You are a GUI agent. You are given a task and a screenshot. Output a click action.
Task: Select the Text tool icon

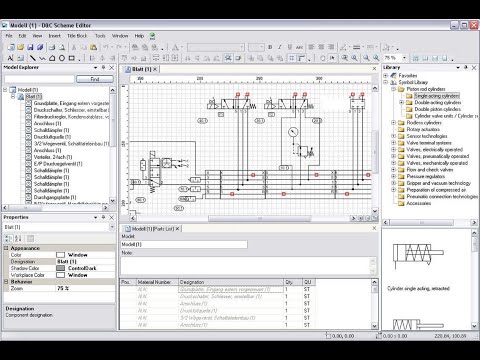point(10,58)
